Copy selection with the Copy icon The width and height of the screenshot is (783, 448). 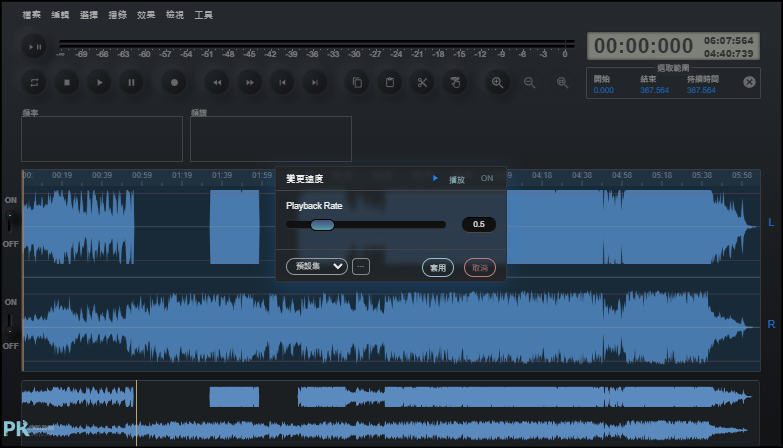357,82
